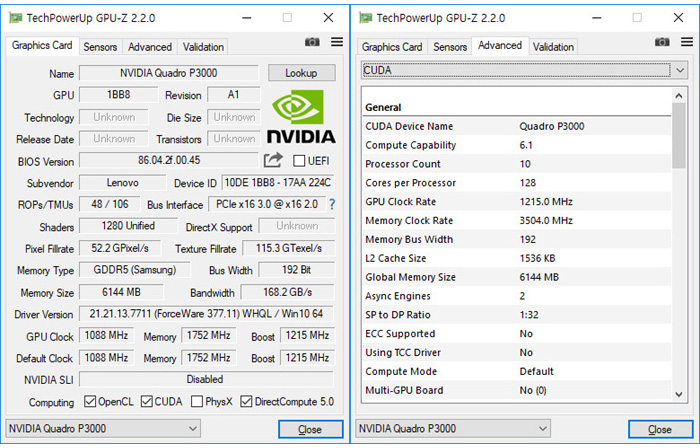Take a screenshot using left window camera icon

point(312,42)
